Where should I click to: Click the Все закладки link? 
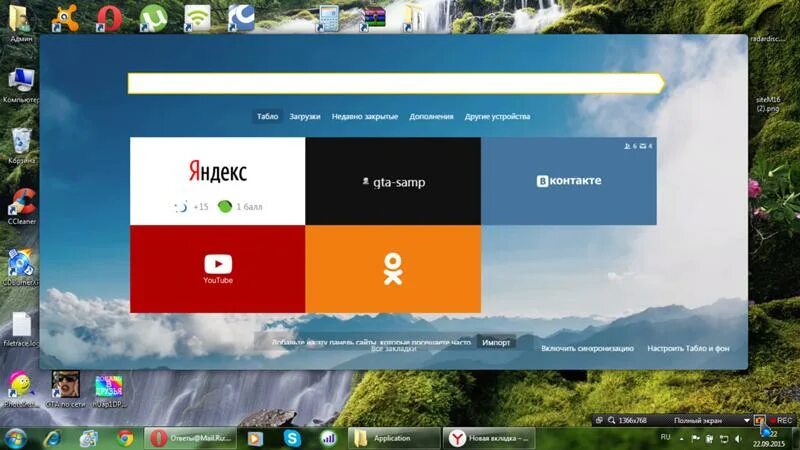point(393,349)
